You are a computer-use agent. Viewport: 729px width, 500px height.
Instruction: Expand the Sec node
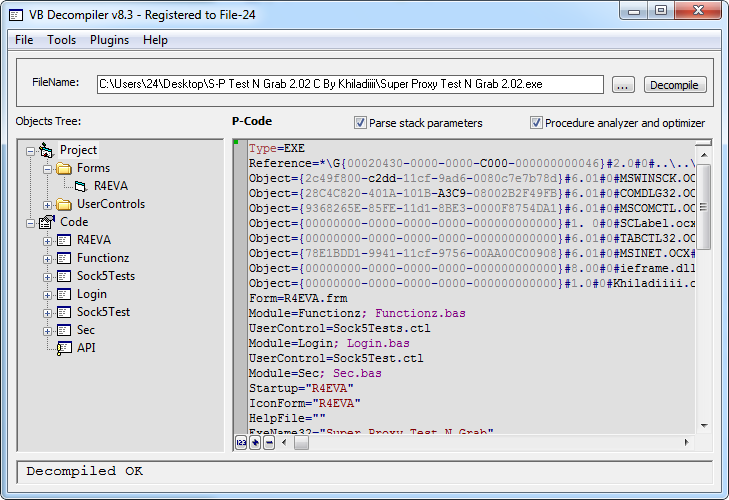tap(47, 331)
